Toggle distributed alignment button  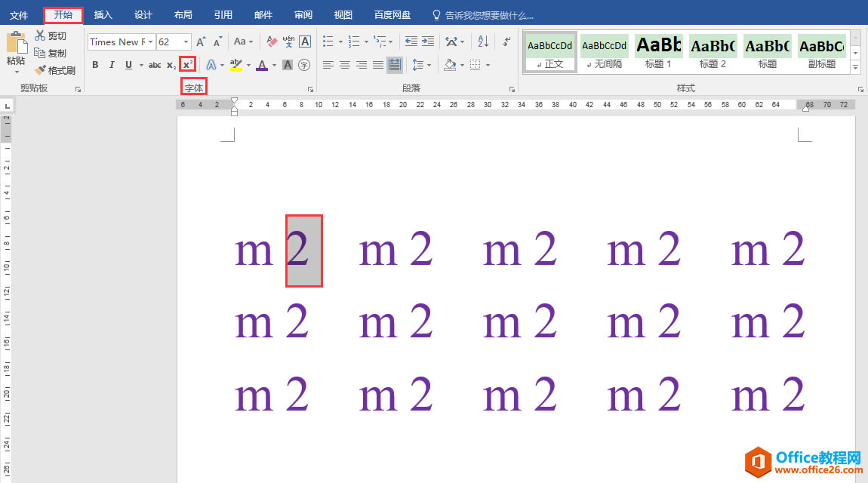[x=395, y=65]
